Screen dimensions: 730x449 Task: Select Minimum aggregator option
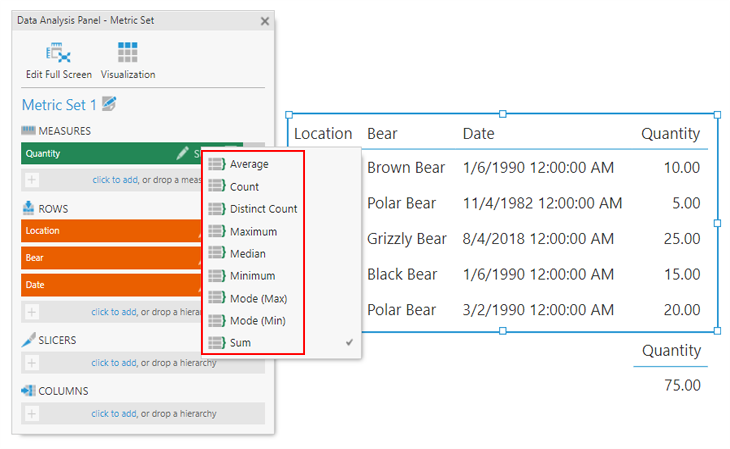[x=253, y=276]
